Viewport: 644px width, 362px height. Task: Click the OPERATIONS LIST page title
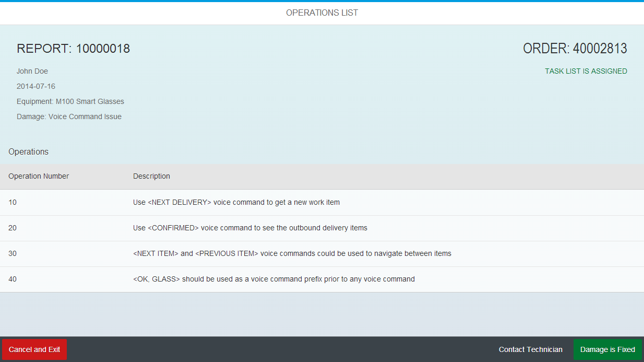click(322, 13)
